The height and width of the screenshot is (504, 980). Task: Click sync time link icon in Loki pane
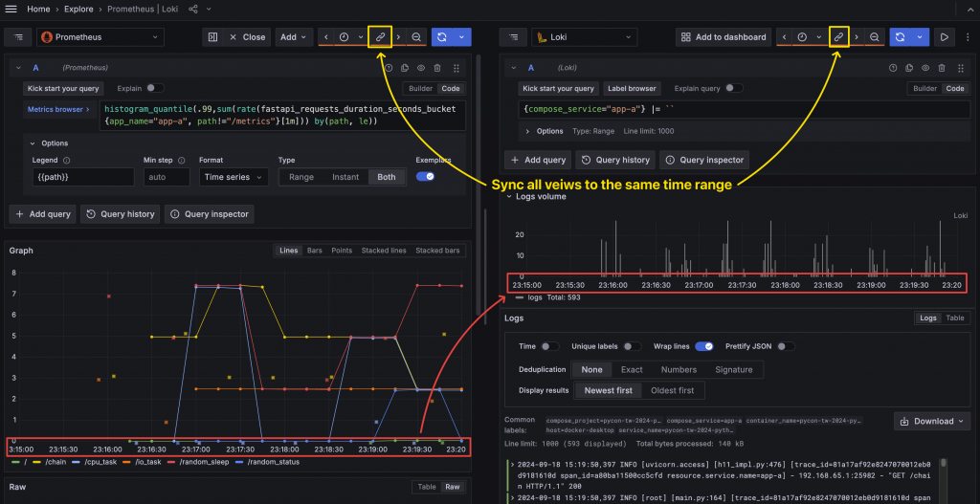838,37
